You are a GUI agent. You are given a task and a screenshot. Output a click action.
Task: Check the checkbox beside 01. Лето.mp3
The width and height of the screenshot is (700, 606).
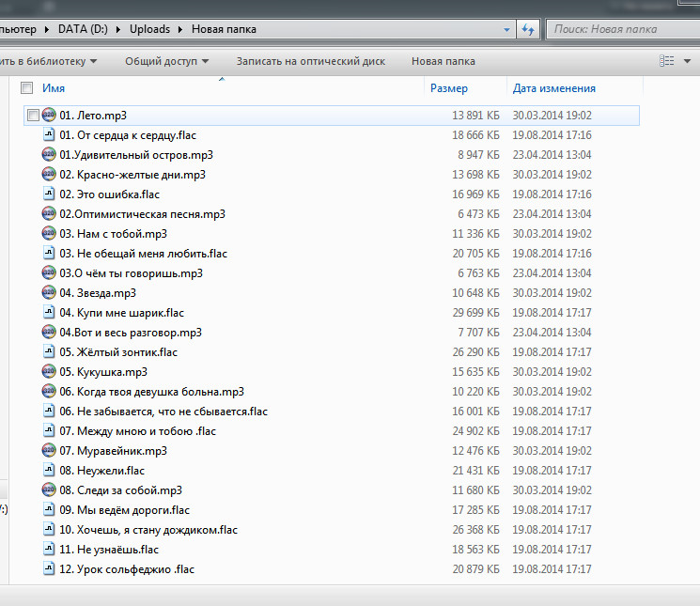(33, 116)
